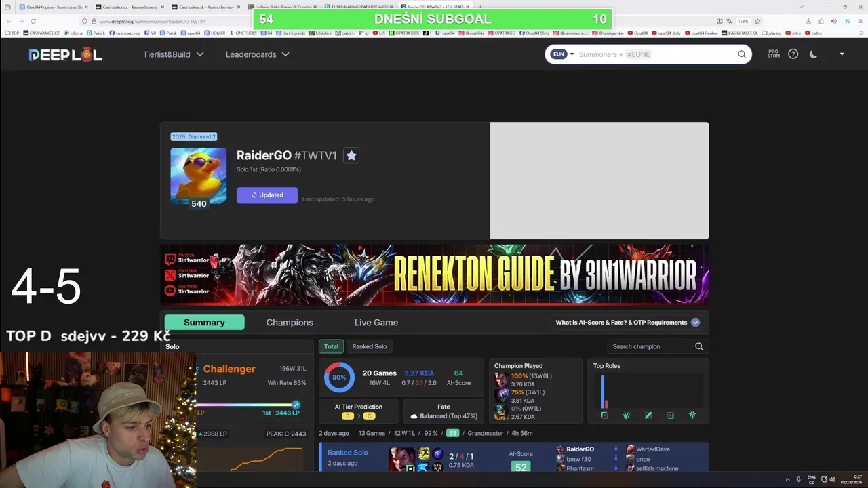The width and height of the screenshot is (868, 488).
Task: Click the Updated button
Action: [267, 195]
